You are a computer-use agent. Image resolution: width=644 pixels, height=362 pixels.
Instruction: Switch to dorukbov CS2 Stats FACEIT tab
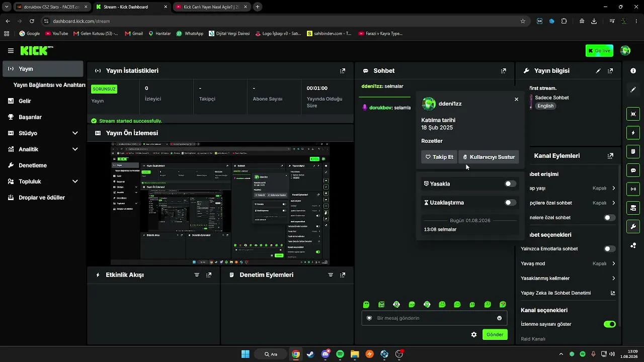coord(52,7)
